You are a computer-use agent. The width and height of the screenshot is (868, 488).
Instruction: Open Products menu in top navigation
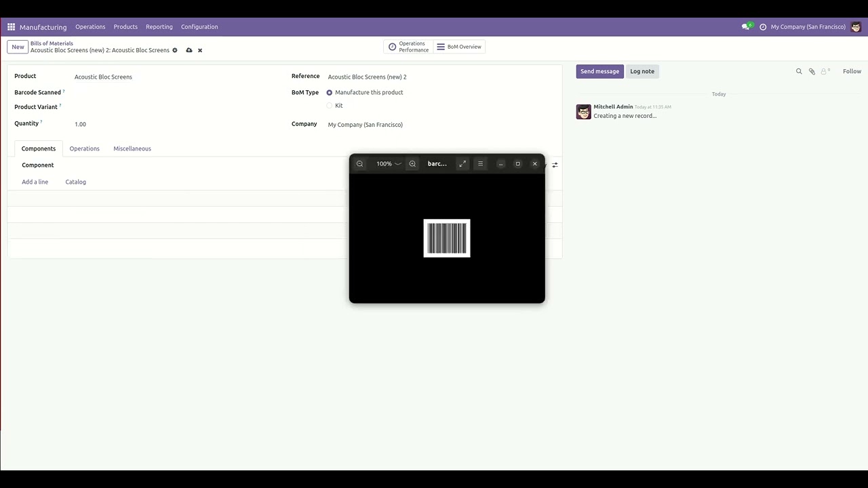tap(125, 27)
